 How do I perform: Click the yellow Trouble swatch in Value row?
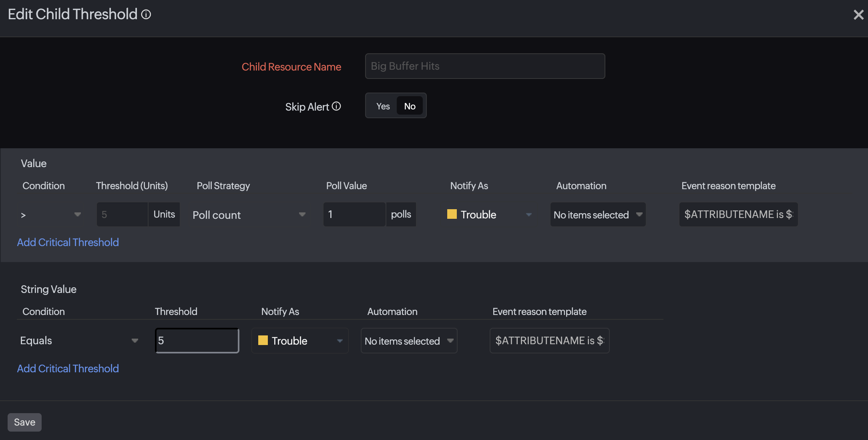click(x=452, y=214)
